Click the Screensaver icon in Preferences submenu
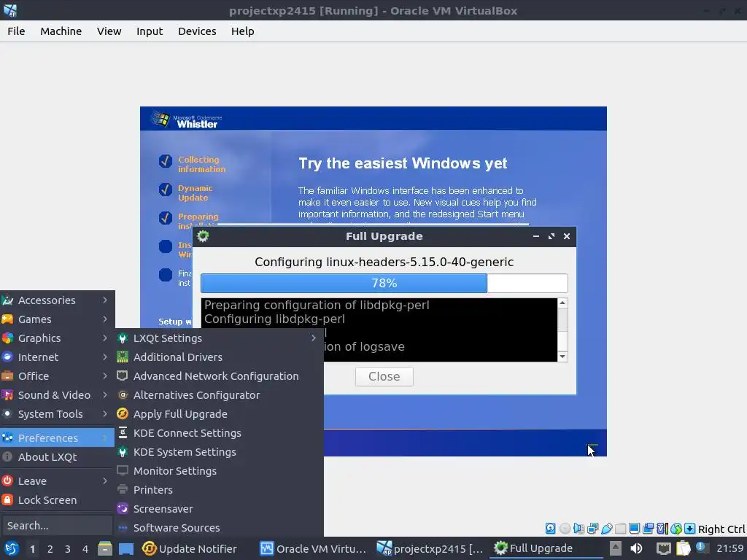 123,508
